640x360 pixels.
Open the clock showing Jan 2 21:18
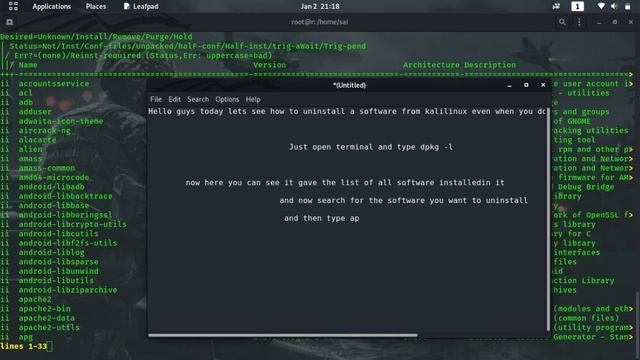(320, 7)
